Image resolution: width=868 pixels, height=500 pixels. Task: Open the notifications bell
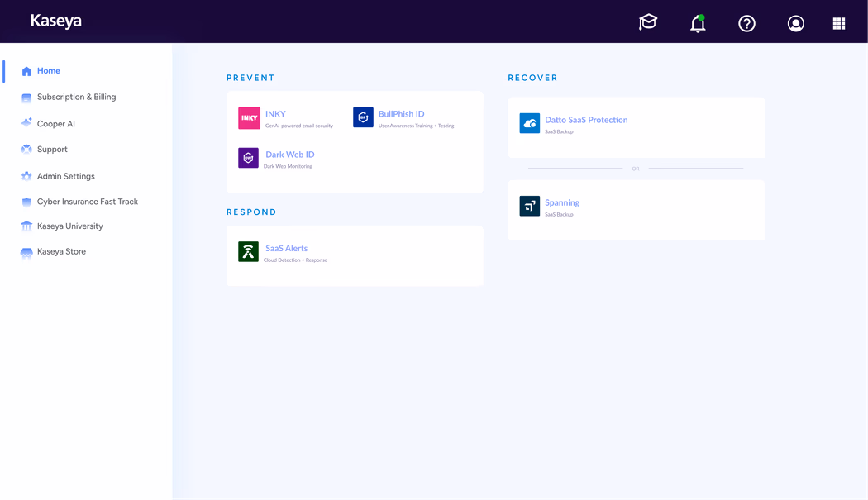coord(698,23)
